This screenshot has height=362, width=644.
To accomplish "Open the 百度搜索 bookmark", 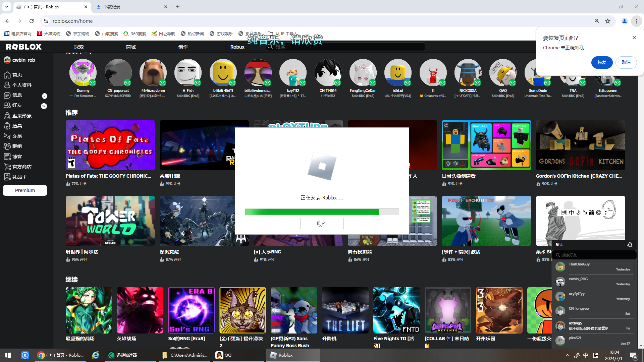I will tap(107, 34).
